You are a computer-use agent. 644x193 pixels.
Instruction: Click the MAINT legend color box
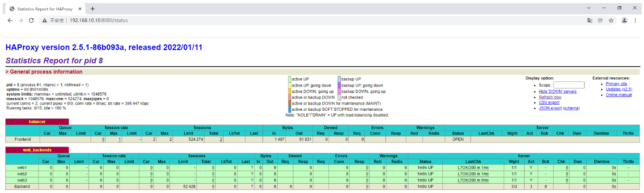tap(290, 103)
